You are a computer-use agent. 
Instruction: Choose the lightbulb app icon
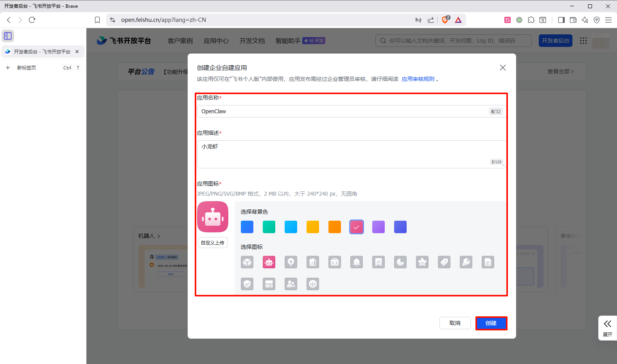pos(291,262)
